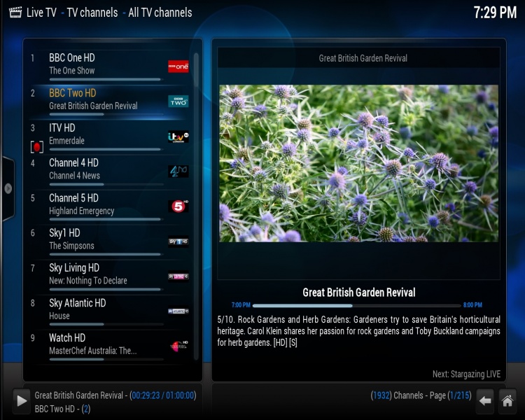Image resolution: width=525 pixels, height=420 pixels.
Task: Select channel ITV HD
Action: [108, 136]
